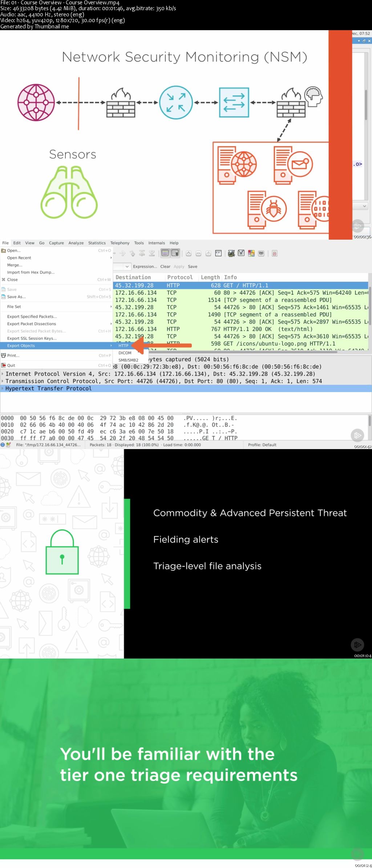Jump to last packet toolbar icon
The height and width of the screenshot is (868, 372).
point(152,253)
